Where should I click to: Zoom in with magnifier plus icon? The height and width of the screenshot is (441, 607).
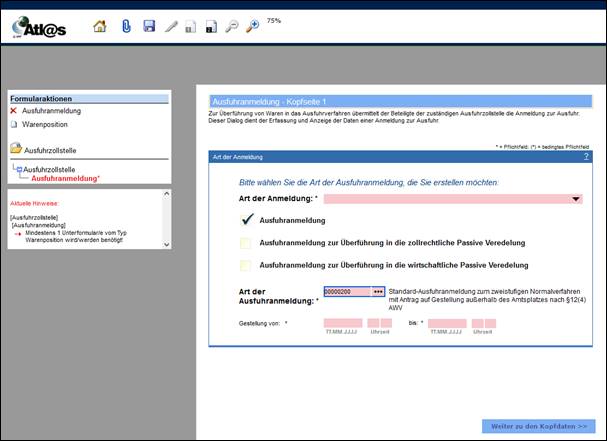point(252,26)
